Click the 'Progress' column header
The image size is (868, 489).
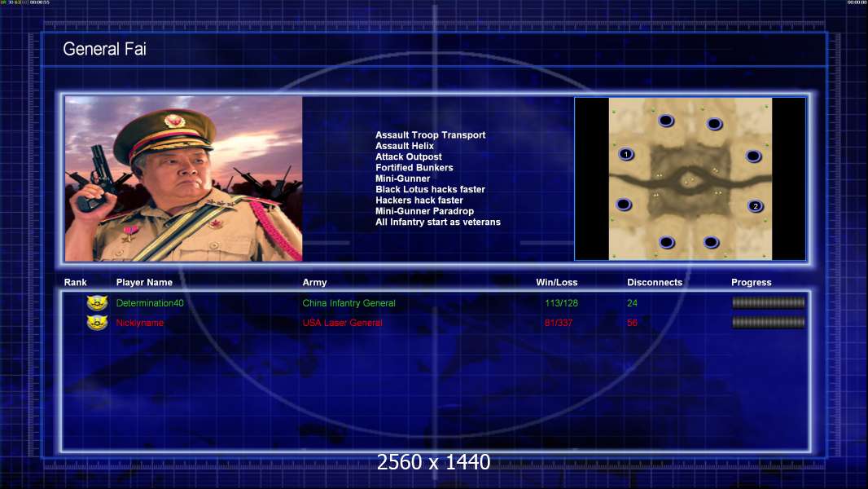tap(752, 283)
